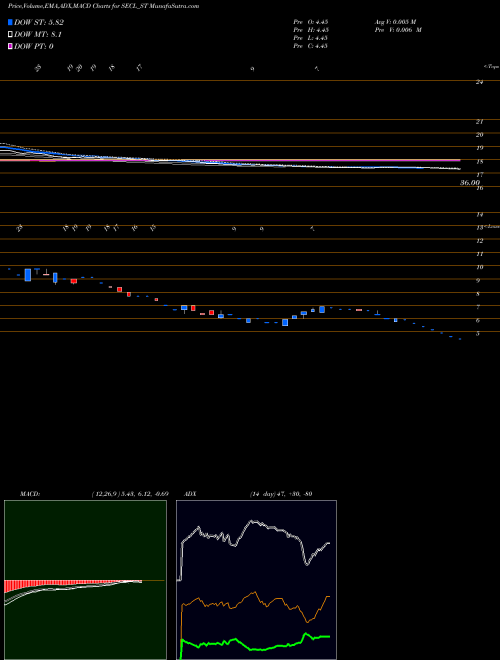Click the price axis label 21
The image size is (500, 660).
pos(479,122)
